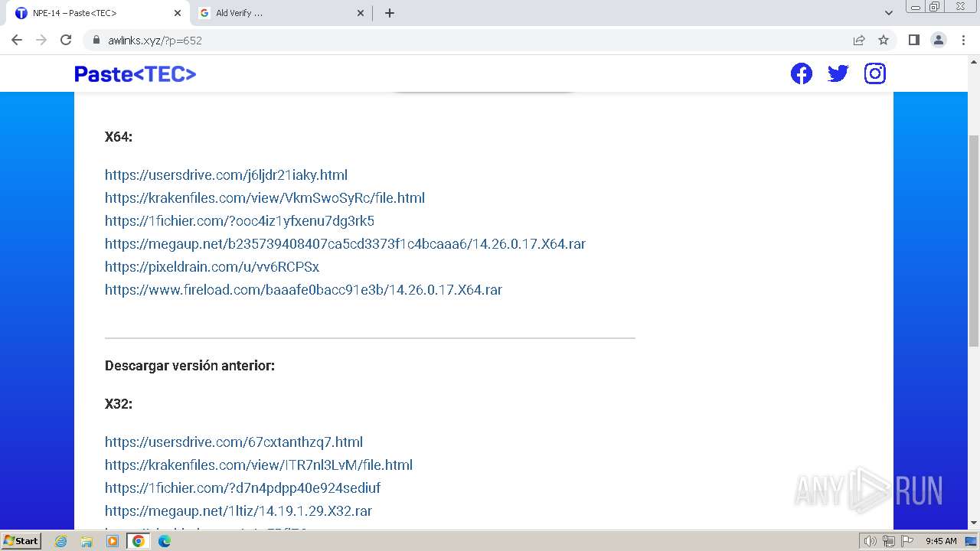Screen dimensions: 980x551
Task: Open usersdrive link j6ljdr21iaky.html
Action: coord(226,174)
